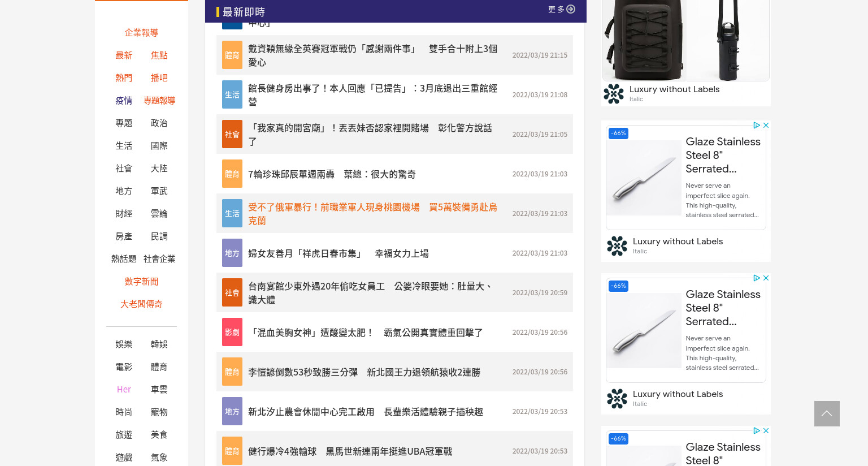868x466 pixels.
Task: Open 大老闆傳奇 in sidebar
Action: point(141,304)
